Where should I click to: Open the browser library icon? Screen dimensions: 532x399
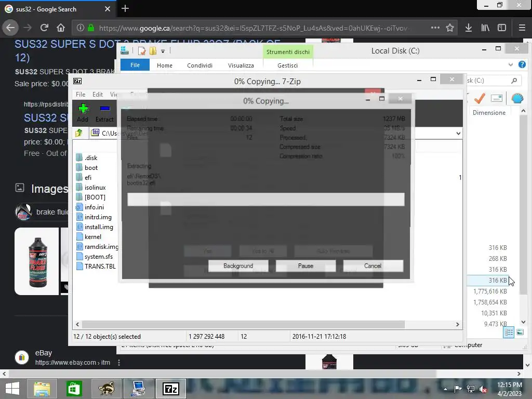(x=485, y=28)
